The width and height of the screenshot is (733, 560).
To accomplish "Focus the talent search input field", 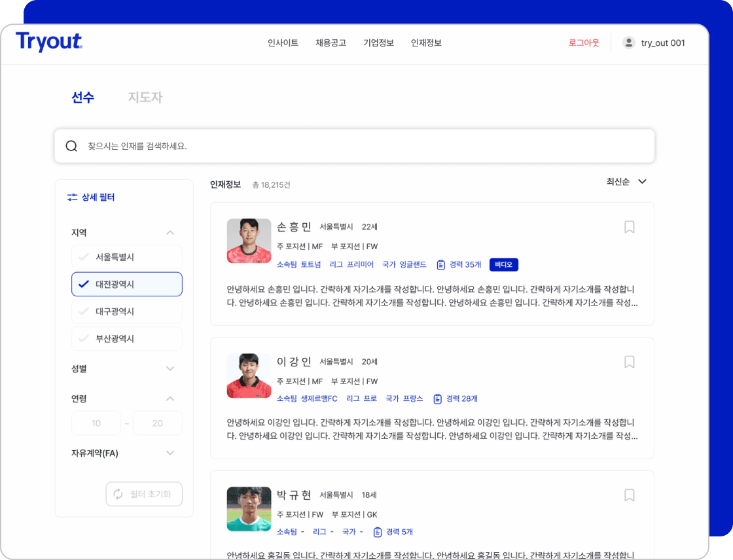I will coord(354,147).
